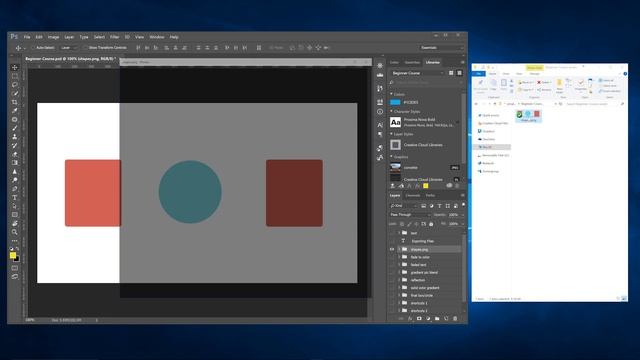Hide the shapes.png layer group
The width and height of the screenshot is (640, 360).
click(x=392, y=249)
